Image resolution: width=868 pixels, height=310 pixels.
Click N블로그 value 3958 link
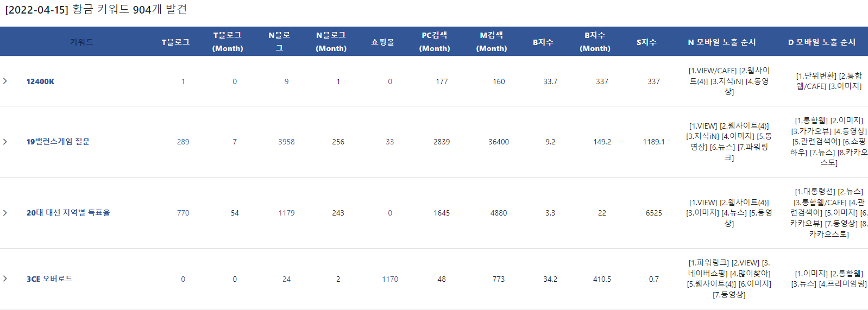286,142
